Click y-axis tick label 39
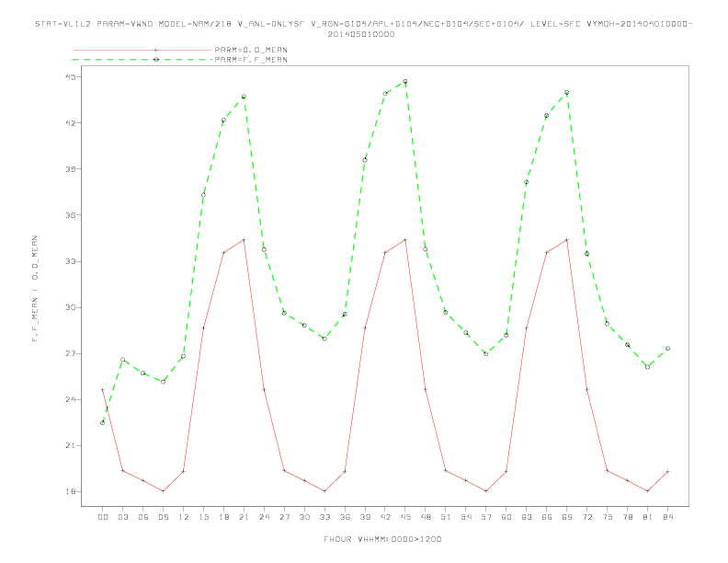Image resolution: width=728 pixels, height=563 pixels. coord(70,169)
